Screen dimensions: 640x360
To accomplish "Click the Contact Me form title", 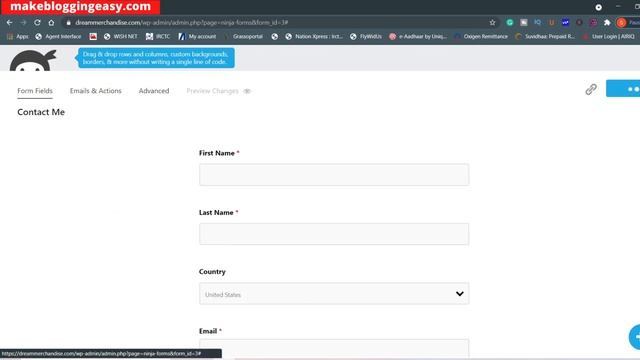I will [x=41, y=112].
